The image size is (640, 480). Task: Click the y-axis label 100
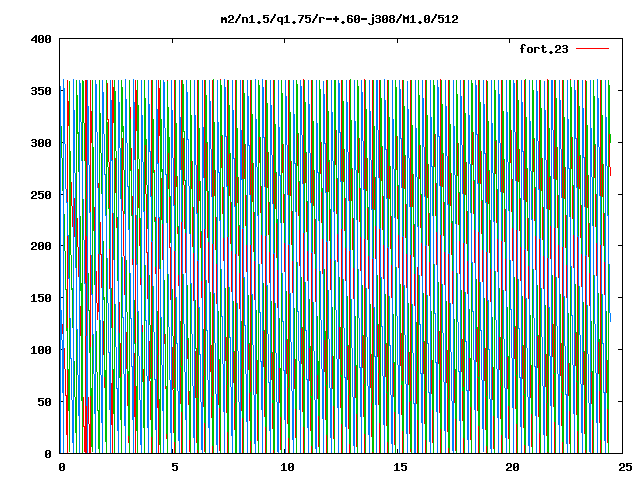41,350
